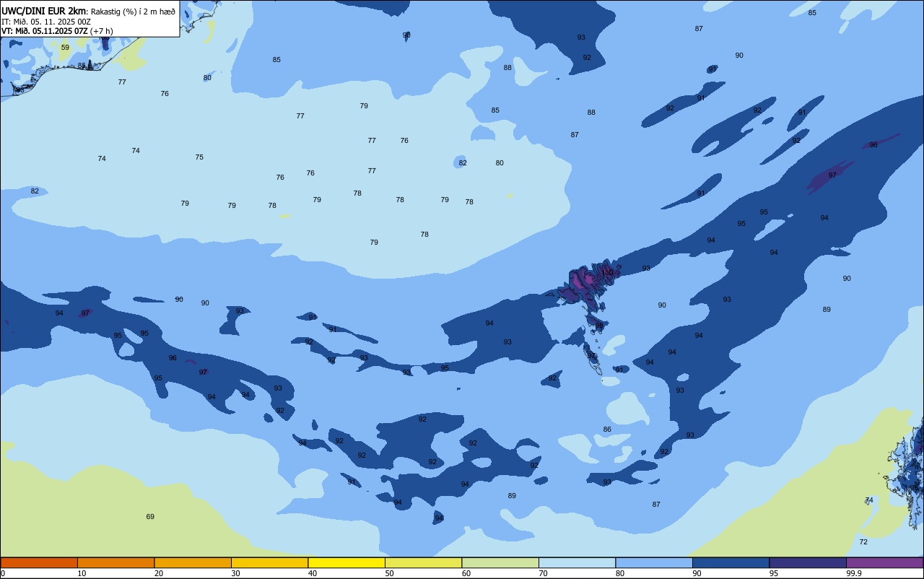The width and height of the screenshot is (924, 579).
Task: Click the 'UWC/DINI EUR 2km' title text
Action: tap(43, 11)
